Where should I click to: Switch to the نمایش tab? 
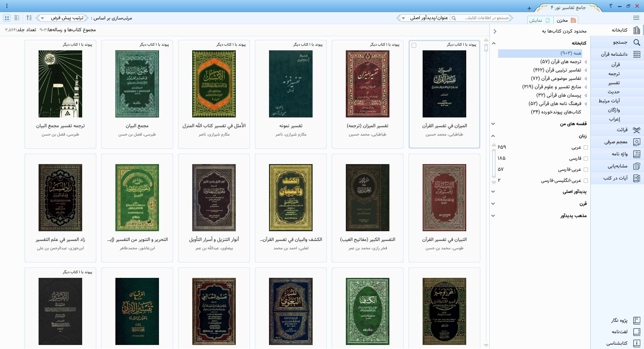coord(539,20)
